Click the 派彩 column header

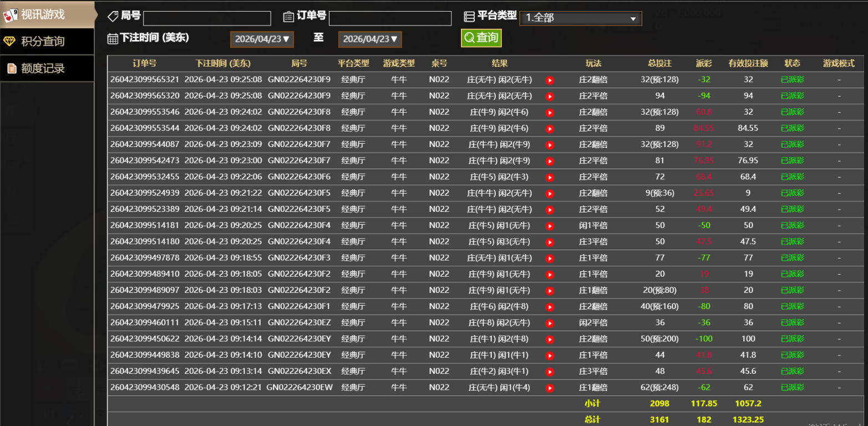(704, 64)
